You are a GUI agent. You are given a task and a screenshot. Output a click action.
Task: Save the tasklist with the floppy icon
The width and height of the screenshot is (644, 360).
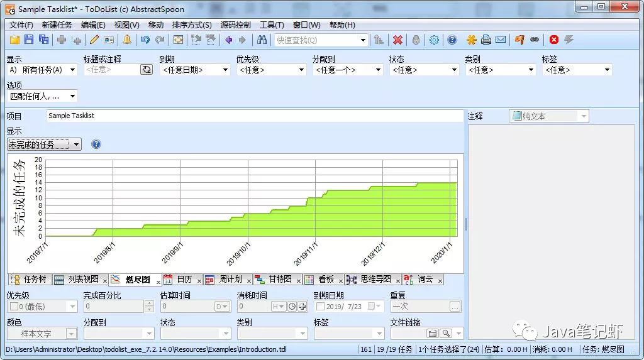pyautogui.click(x=29, y=40)
